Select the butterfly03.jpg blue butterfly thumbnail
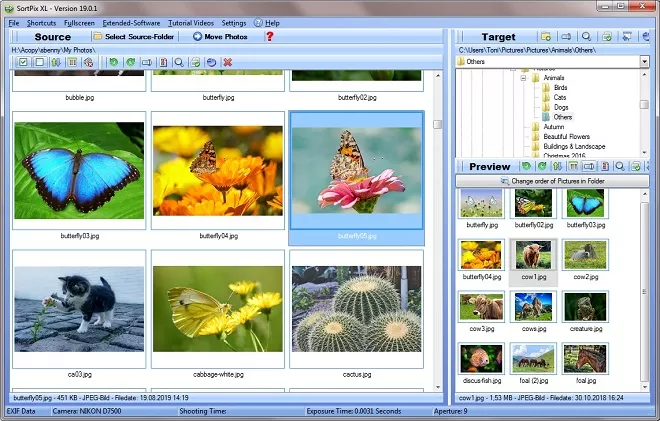This screenshot has height=421, width=660. tap(79, 170)
